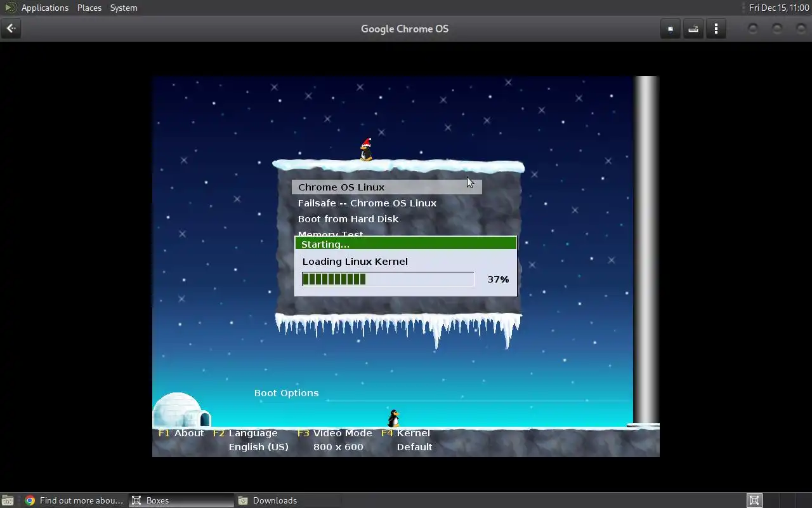The height and width of the screenshot is (508, 812).
Task: Click the 'Google Chrome OS' window title
Action: [x=405, y=29]
